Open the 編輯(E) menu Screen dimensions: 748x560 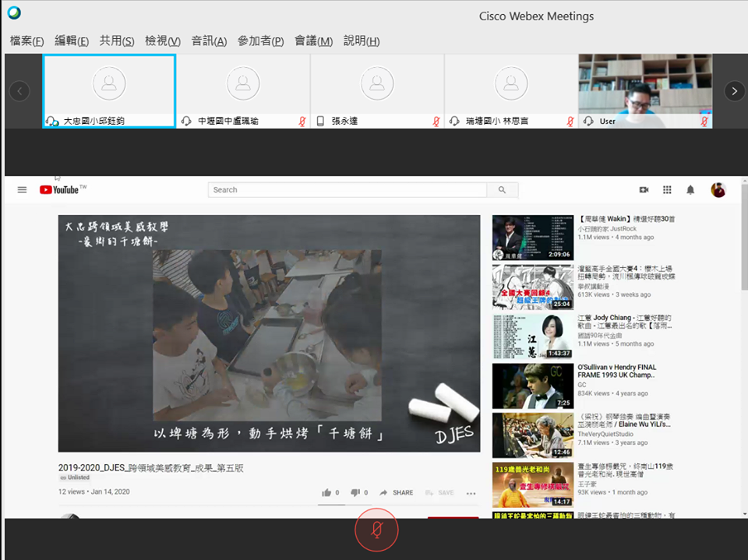point(72,41)
